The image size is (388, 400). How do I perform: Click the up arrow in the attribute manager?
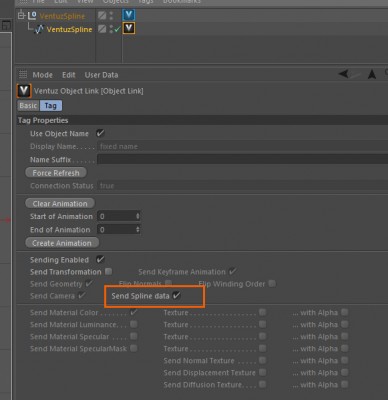click(372, 74)
